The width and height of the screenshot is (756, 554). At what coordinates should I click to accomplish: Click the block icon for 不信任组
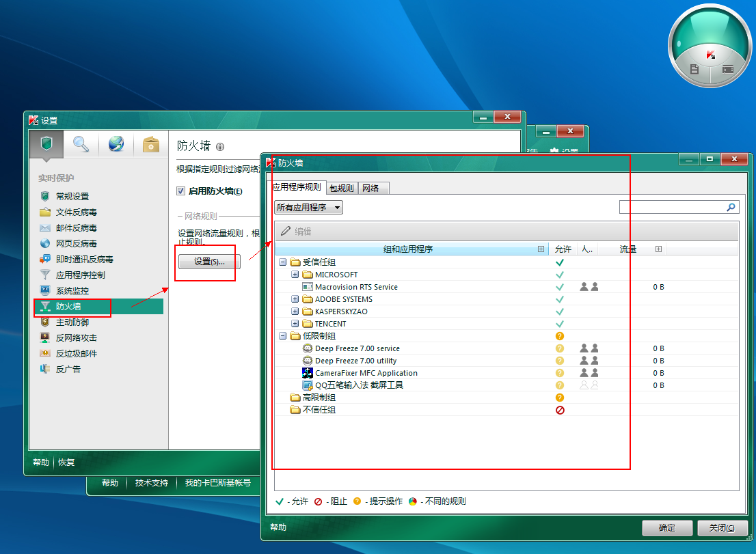560,410
